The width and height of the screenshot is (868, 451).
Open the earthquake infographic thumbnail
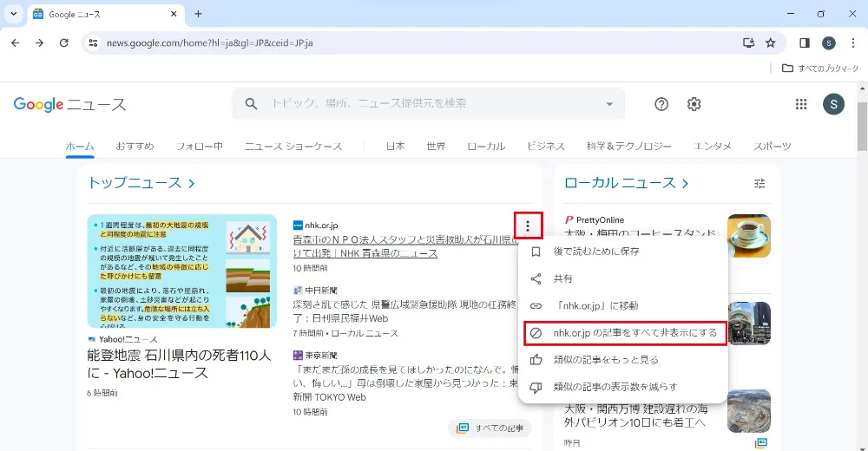(x=182, y=271)
